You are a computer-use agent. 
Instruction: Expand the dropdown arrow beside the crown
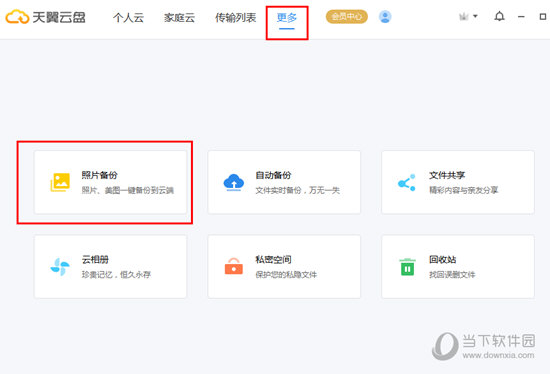(x=475, y=16)
